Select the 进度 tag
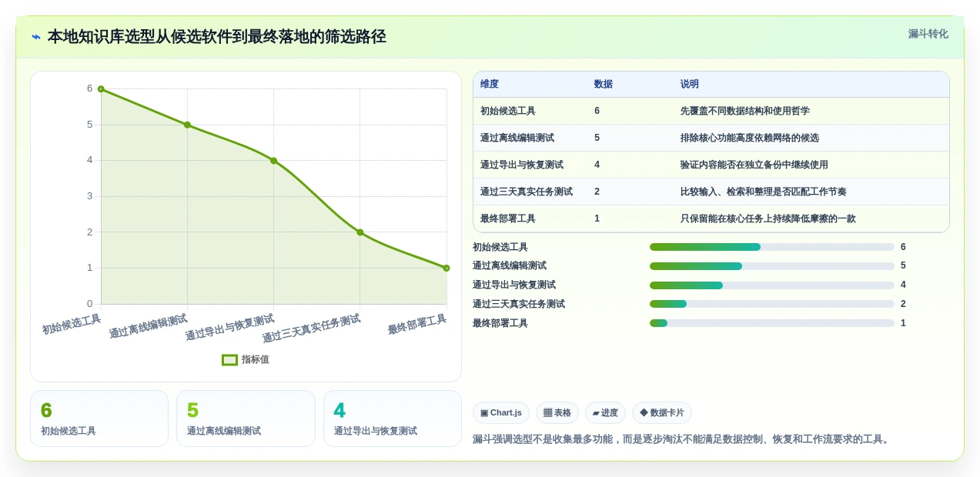The height and width of the screenshot is (477, 980). click(605, 412)
